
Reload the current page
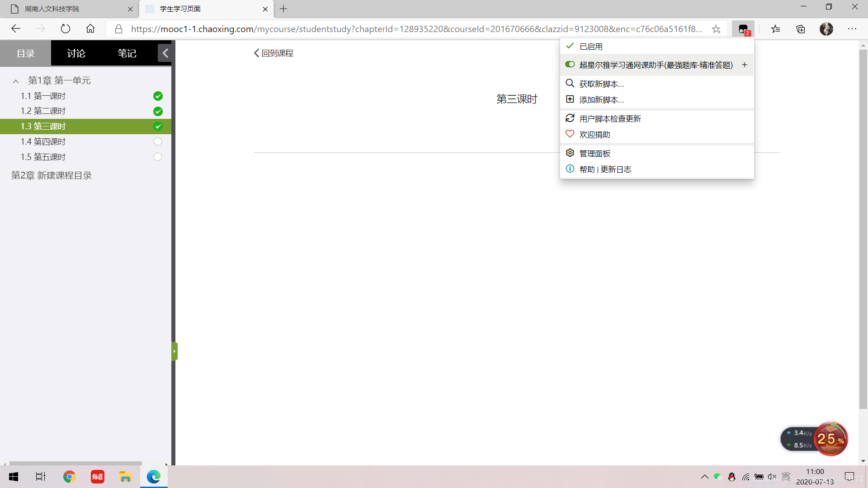66,29
